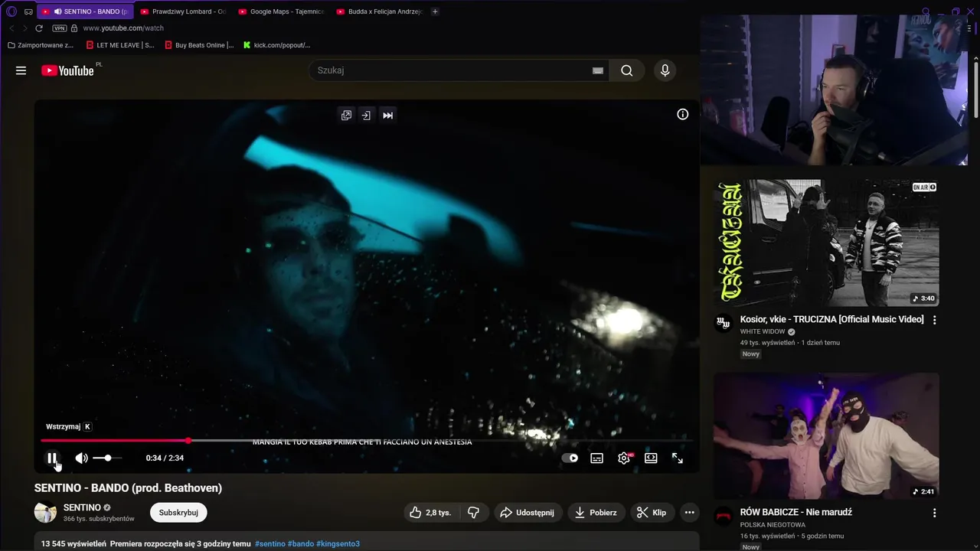Open the #sentino hashtag link
Screen dimensions: 980x551
(269, 544)
